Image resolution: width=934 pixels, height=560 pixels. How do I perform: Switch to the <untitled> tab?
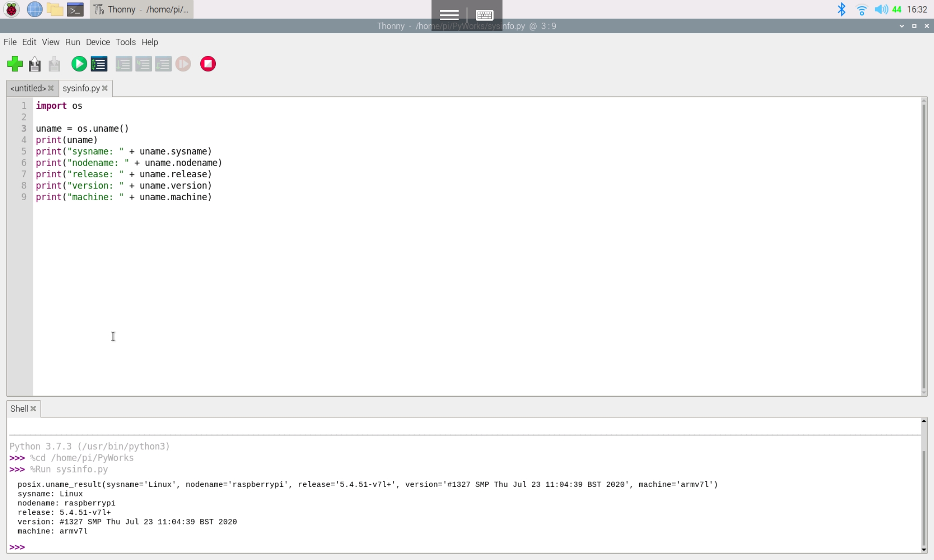(28, 88)
